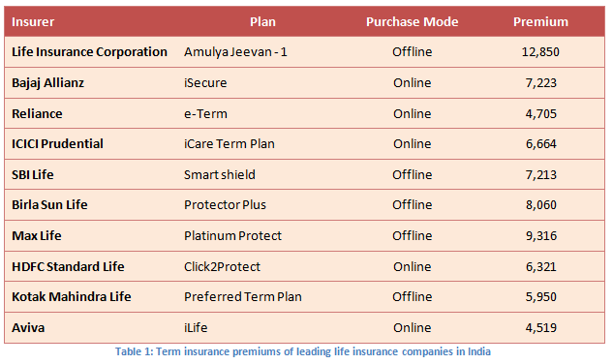Click the Insurer column header
The image size is (613, 364).
point(33,22)
